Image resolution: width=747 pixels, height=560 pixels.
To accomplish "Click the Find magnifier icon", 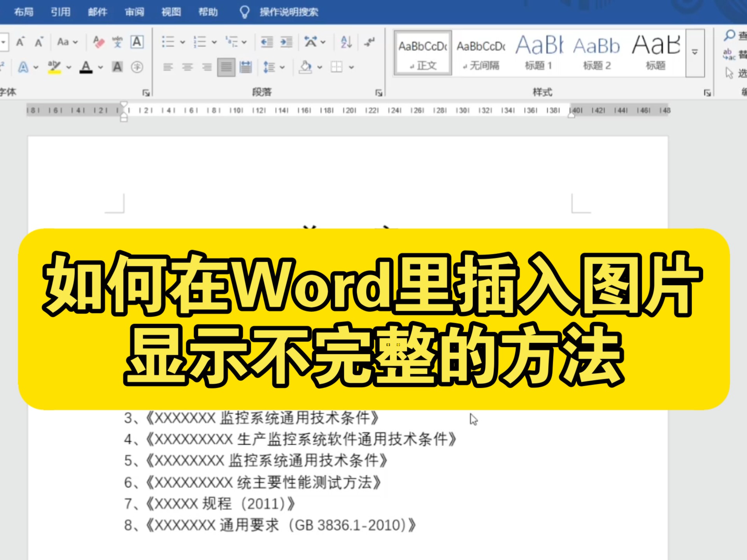I will click(729, 35).
